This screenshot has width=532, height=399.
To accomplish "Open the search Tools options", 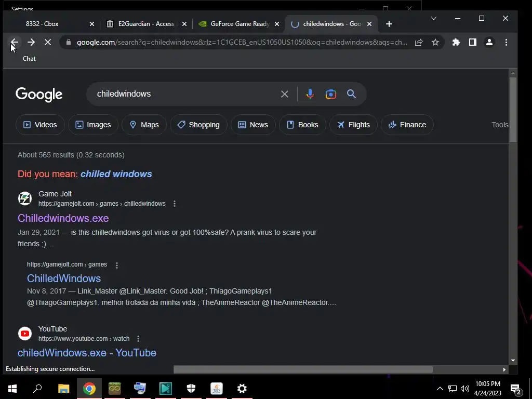I will pos(500,125).
